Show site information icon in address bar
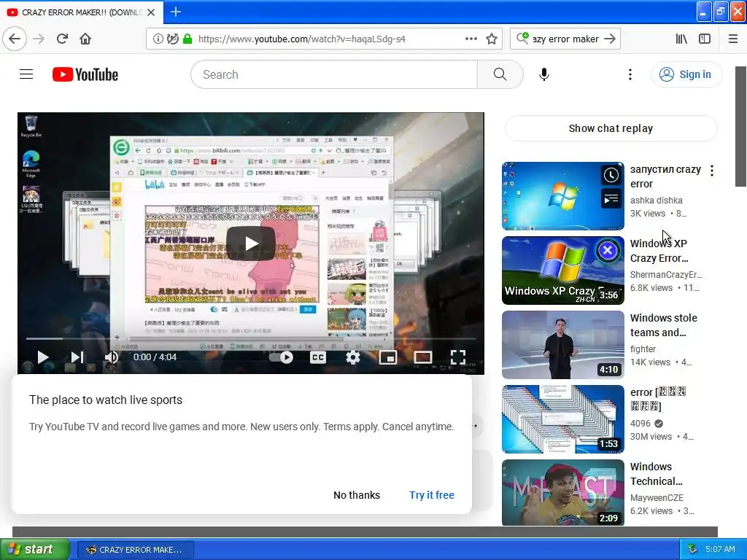The width and height of the screenshot is (747, 560). click(158, 39)
